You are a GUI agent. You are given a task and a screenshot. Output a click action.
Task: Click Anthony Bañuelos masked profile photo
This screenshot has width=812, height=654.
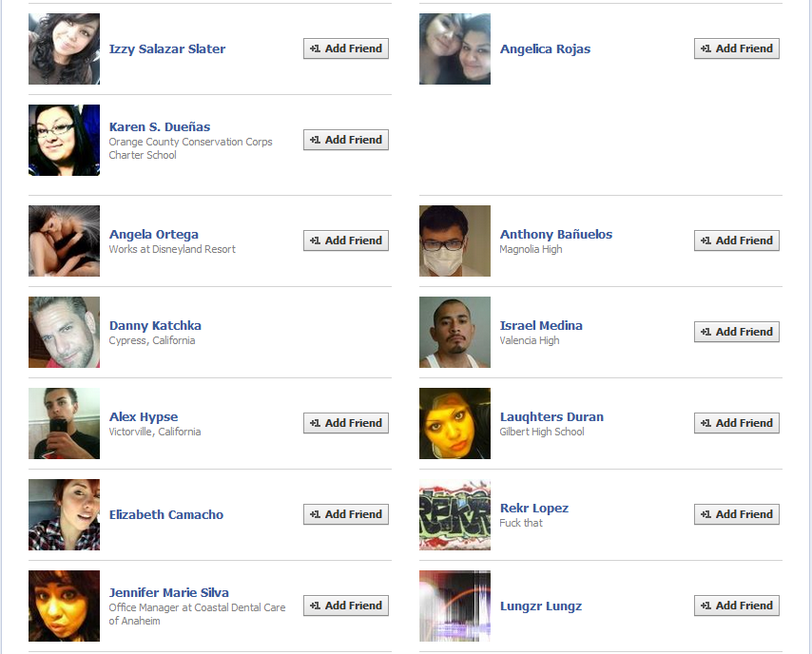(x=454, y=241)
